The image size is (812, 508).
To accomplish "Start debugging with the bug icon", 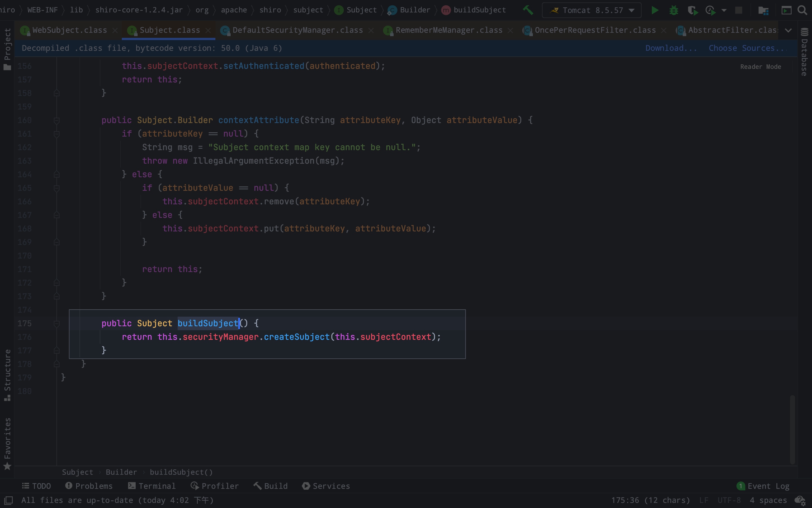I will coord(673,10).
